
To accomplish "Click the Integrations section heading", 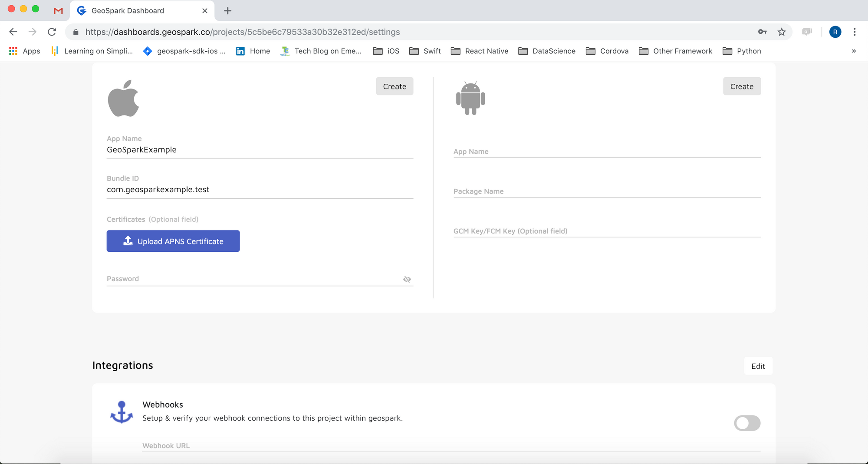I will 123,365.
